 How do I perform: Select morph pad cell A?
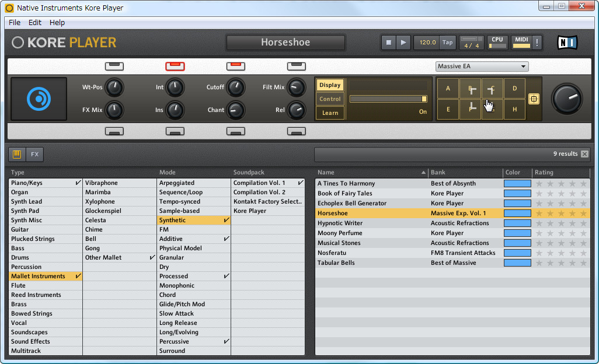pos(448,89)
